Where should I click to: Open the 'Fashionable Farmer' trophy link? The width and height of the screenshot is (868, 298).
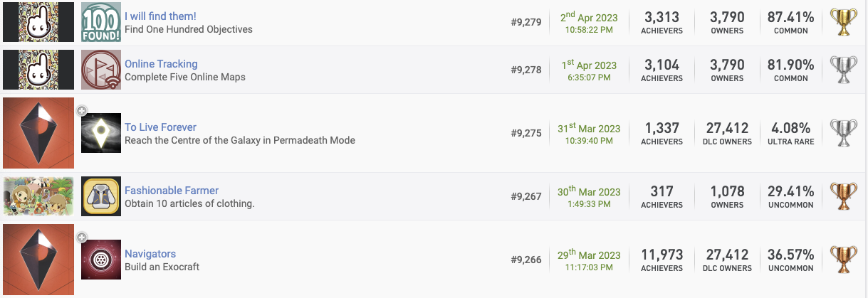click(172, 191)
